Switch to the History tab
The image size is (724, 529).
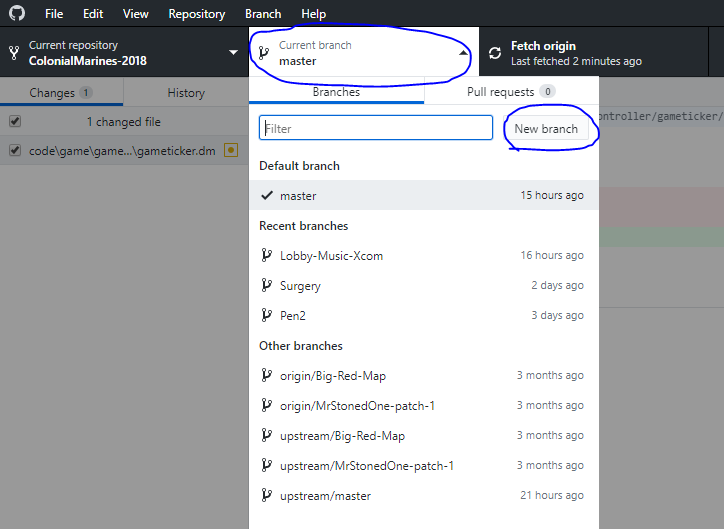(186, 92)
